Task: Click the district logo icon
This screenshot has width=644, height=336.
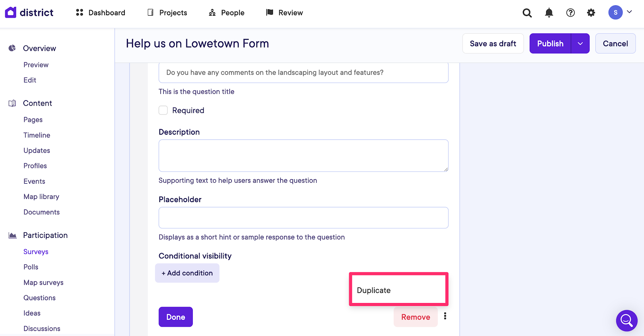Action: tap(10, 12)
